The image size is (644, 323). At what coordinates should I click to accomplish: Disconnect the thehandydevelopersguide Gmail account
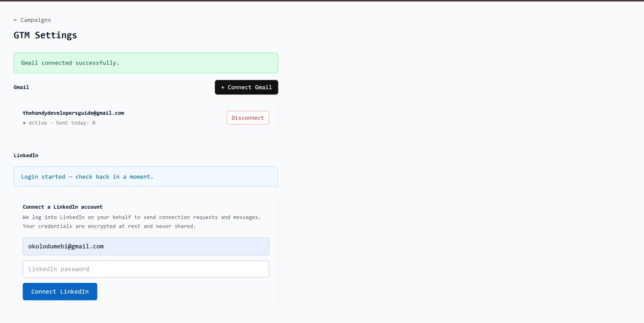point(248,118)
